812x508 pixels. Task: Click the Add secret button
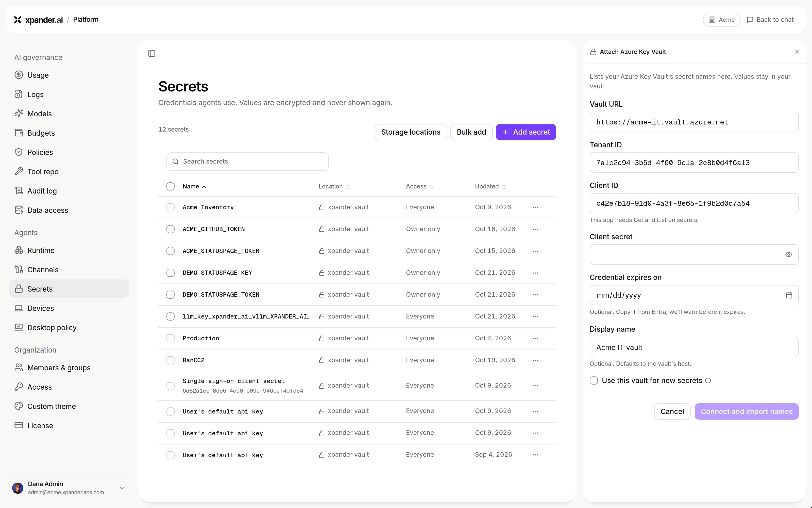tap(526, 132)
